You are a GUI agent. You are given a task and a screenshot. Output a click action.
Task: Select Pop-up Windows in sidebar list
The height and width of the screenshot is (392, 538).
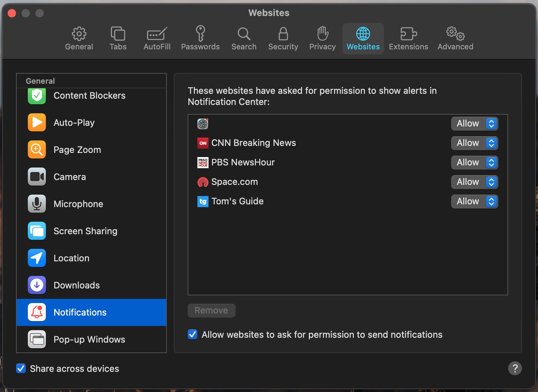pyautogui.click(x=89, y=340)
